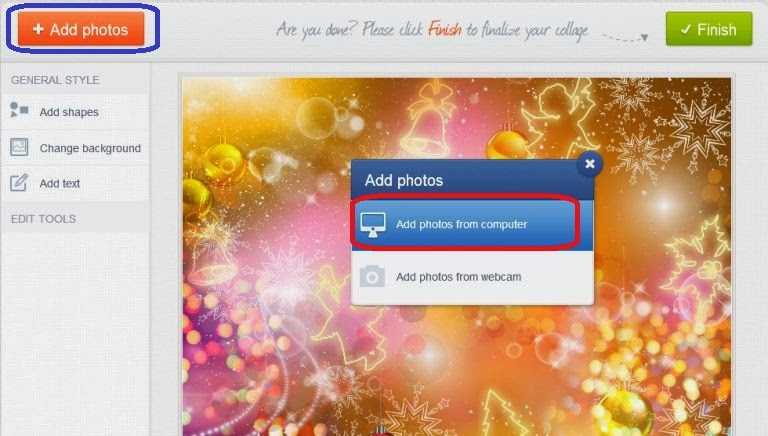Click the green Finish button
Viewport: 768px width, 436px height.
click(x=709, y=29)
